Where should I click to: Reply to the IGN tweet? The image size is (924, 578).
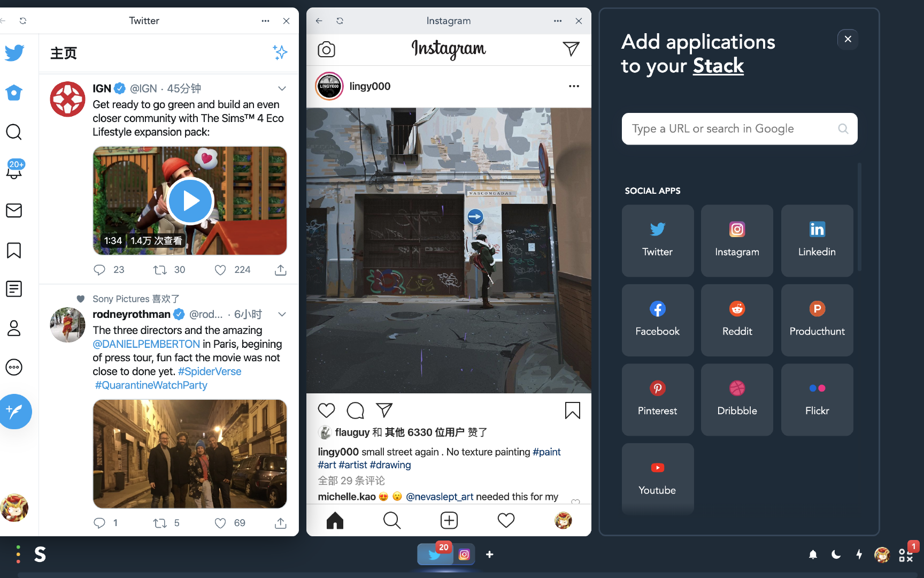pyautogui.click(x=99, y=270)
